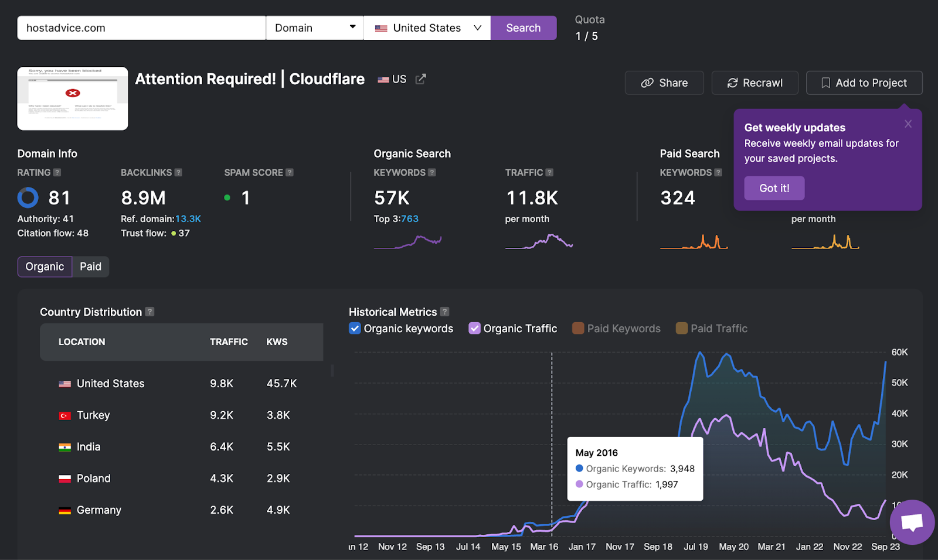938x560 pixels.
Task: Enable the Paid Traffic checkbox
Action: (x=681, y=329)
